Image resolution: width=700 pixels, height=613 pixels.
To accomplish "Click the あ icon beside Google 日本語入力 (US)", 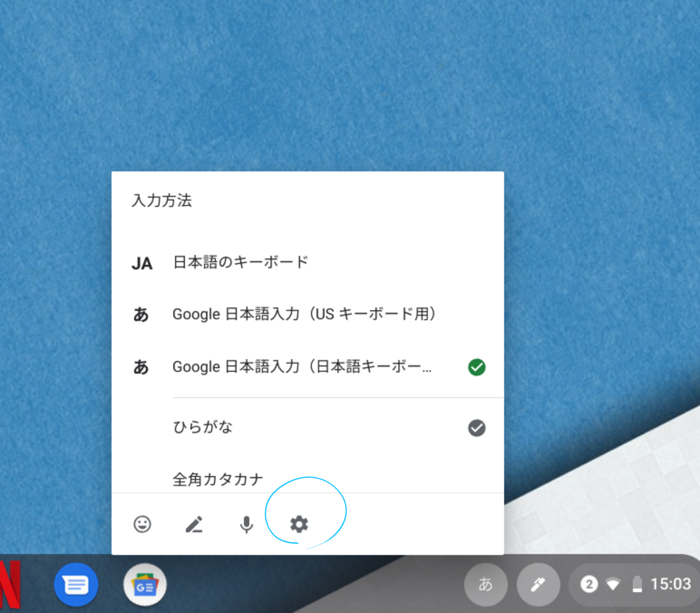I will (x=141, y=314).
